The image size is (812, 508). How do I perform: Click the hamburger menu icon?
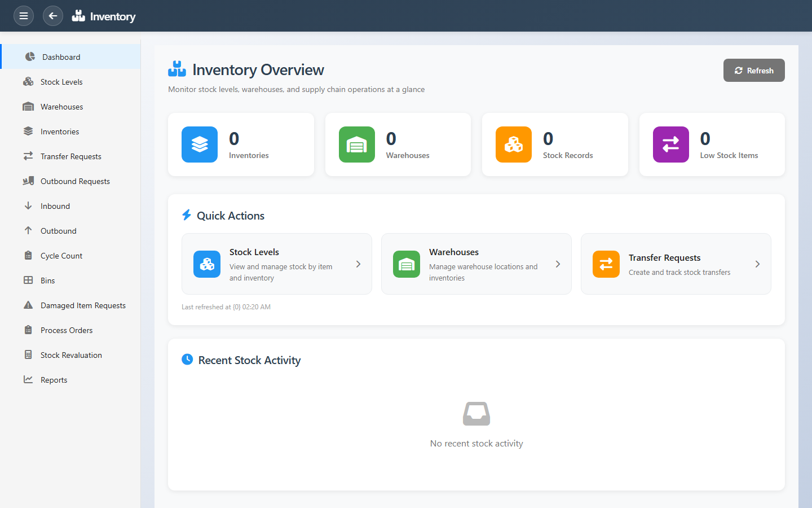click(x=24, y=16)
